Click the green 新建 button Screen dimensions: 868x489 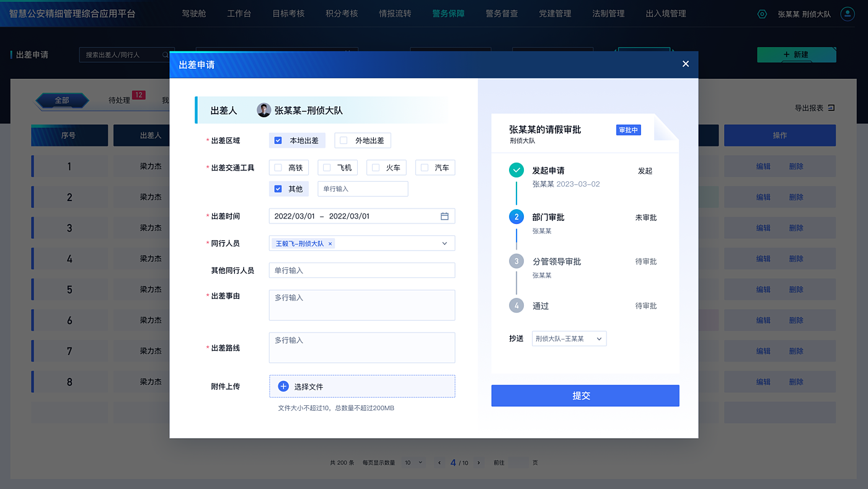tap(797, 55)
